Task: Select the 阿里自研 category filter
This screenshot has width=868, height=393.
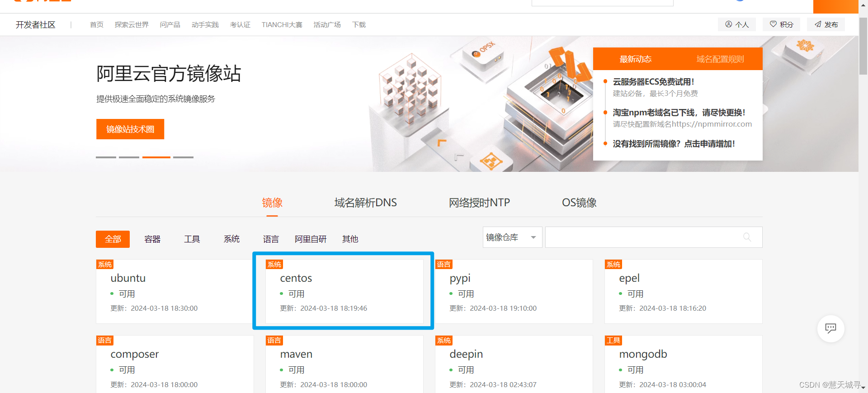Action: coord(311,239)
